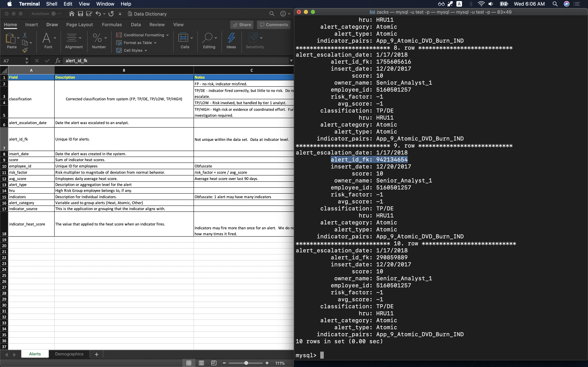This screenshot has height=367, width=588.
Task: Open the Ideas lightning icon
Action: tap(231, 38)
